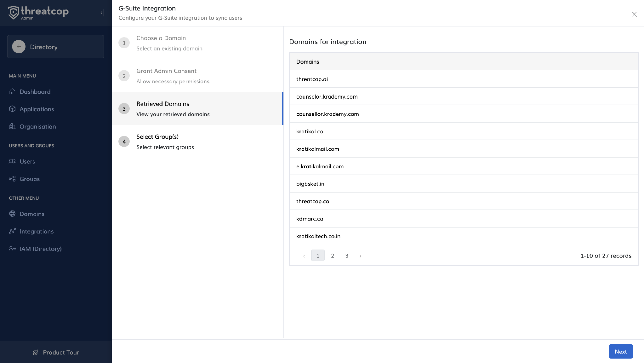This screenshot has height=363, width=644.
Task: Select the bigbsket.in domain row
Action: (464, 184)
